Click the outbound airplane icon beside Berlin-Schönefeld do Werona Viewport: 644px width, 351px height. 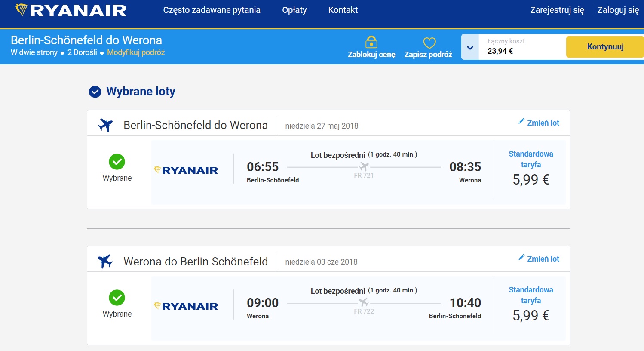(105, 125)
